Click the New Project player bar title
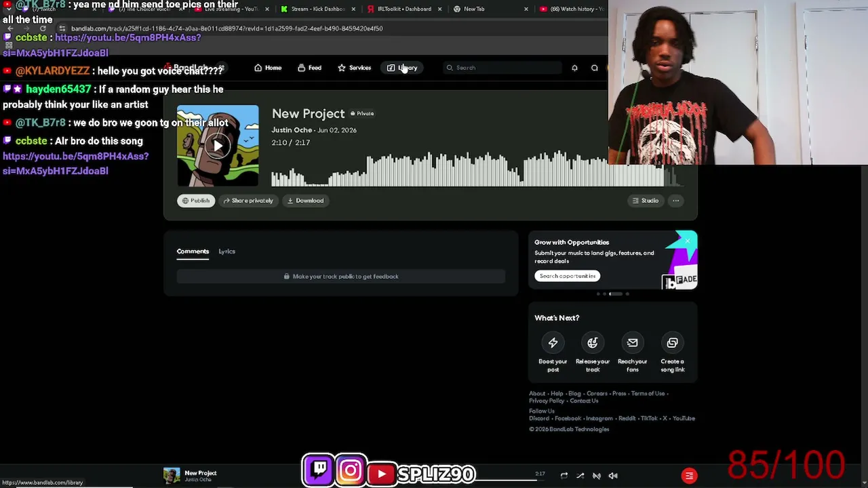The image size is (868, 488). pyautogui.click(x=200, y=473)
